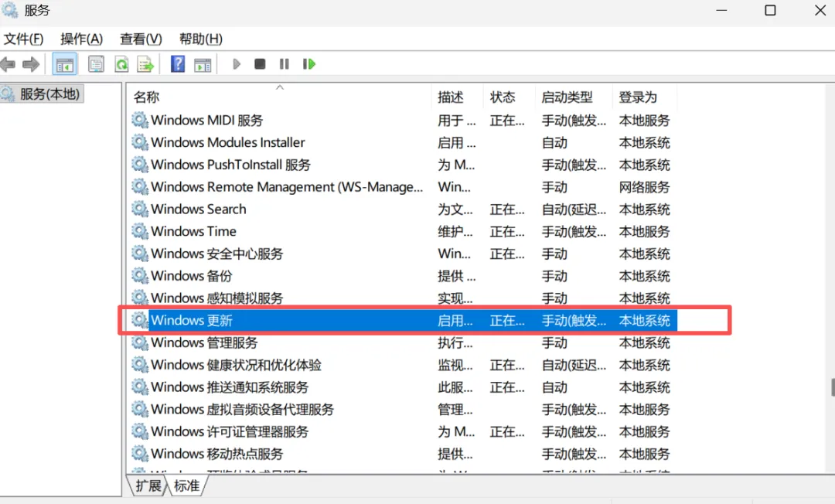
Task: Select 服务(本地) in the left tree
Action: point(42,94)
